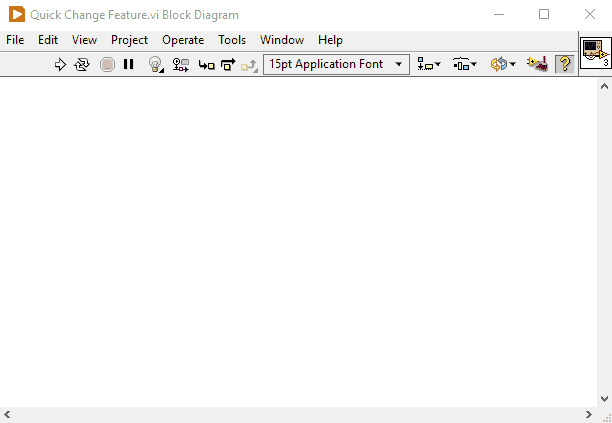Viewport: 612px width, 423px height.
Task: Click the Run arrow button
Action: 60,64
